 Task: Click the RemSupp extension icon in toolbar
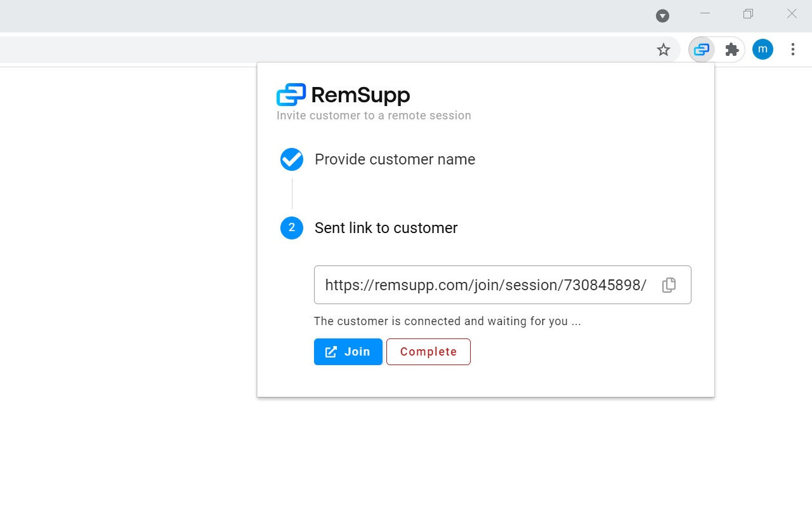point(701,50)
